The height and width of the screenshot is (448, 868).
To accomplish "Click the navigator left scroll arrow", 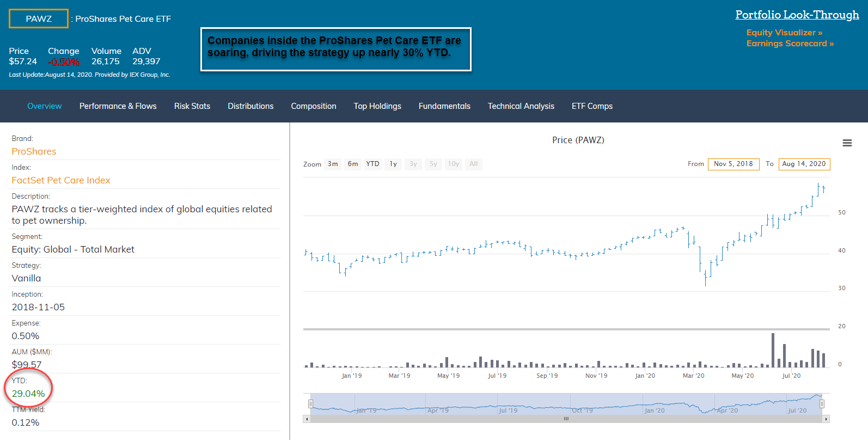I will coord(307,419).
